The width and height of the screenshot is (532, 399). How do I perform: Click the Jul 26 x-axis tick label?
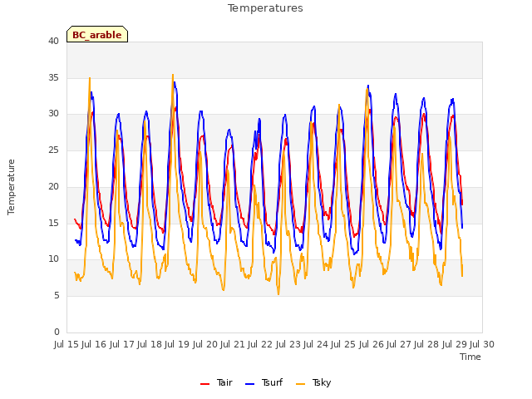(x=371, y=344)
